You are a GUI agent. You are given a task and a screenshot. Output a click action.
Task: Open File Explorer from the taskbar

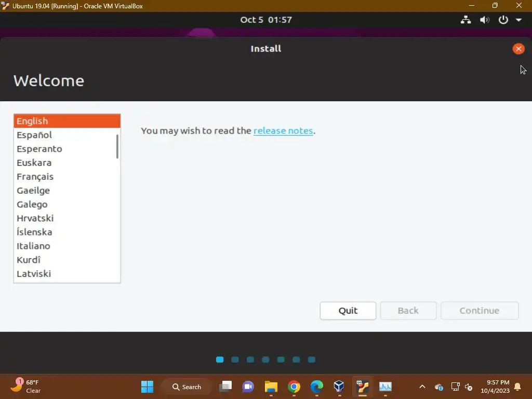(271, 387)
